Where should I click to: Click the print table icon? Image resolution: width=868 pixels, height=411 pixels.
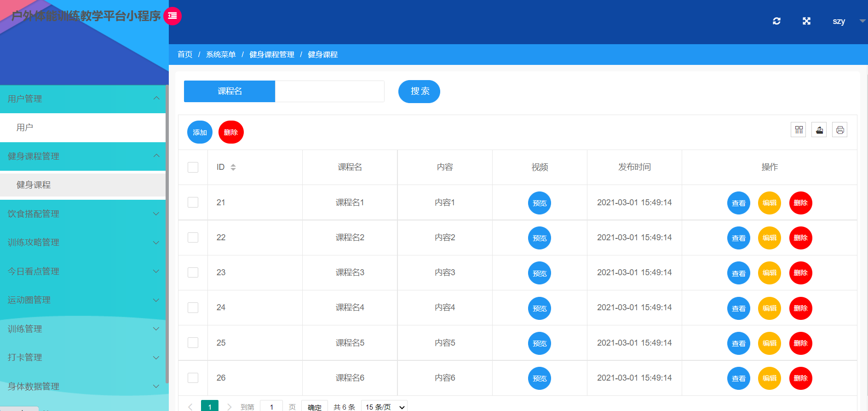click(x=840, y=130)
